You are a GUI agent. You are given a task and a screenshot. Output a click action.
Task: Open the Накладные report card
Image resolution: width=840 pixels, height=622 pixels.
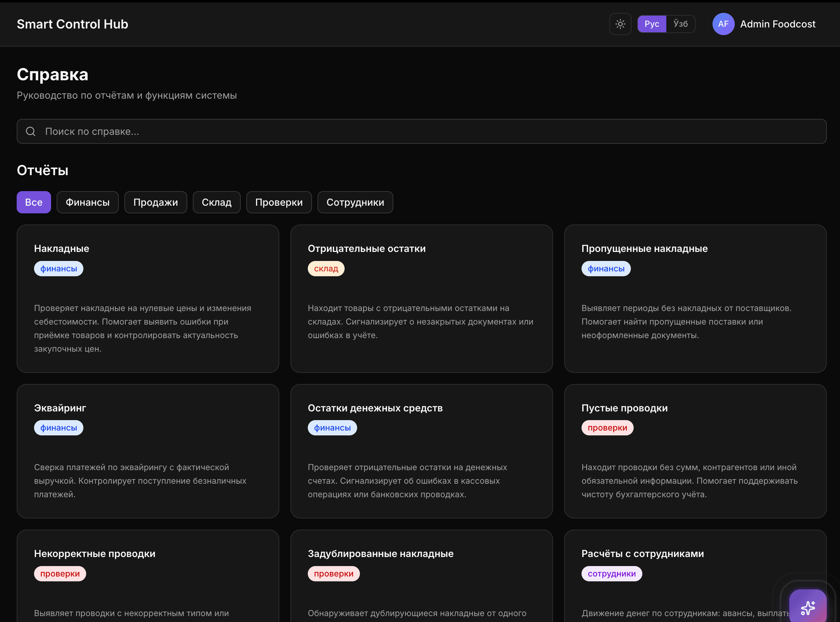pyautogui.click(x=148, y=298)
